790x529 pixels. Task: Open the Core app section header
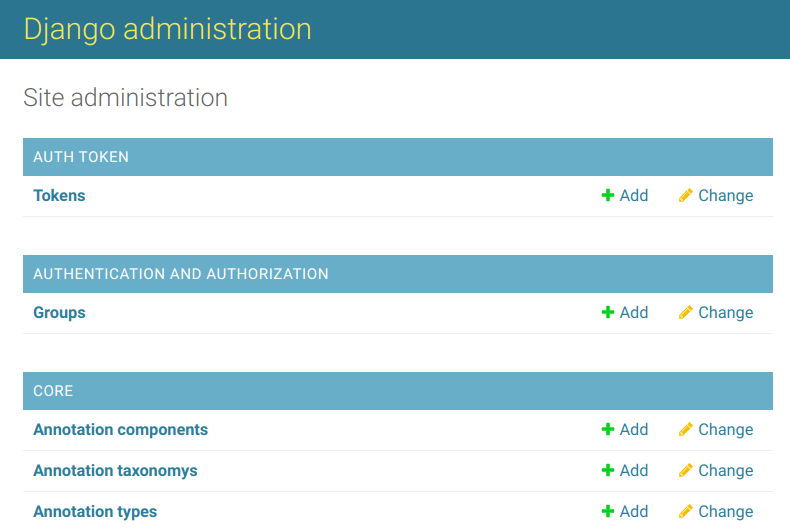click(x=53, y=391)
